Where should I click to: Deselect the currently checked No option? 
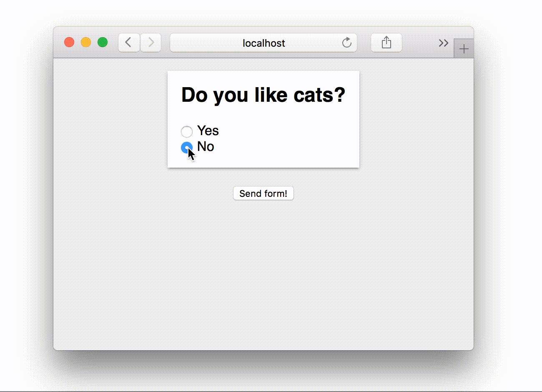click(186, 147)
